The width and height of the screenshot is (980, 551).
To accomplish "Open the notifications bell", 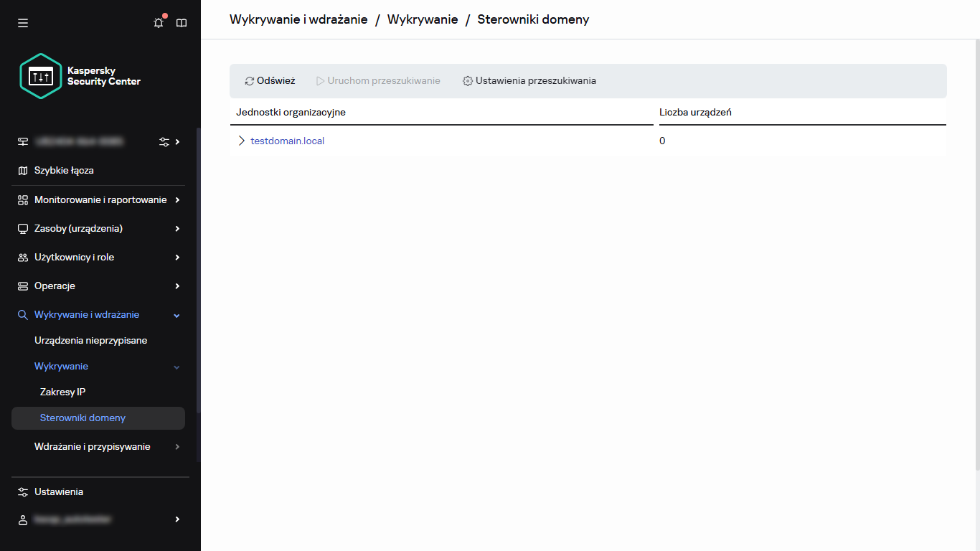I will [158, 22].
